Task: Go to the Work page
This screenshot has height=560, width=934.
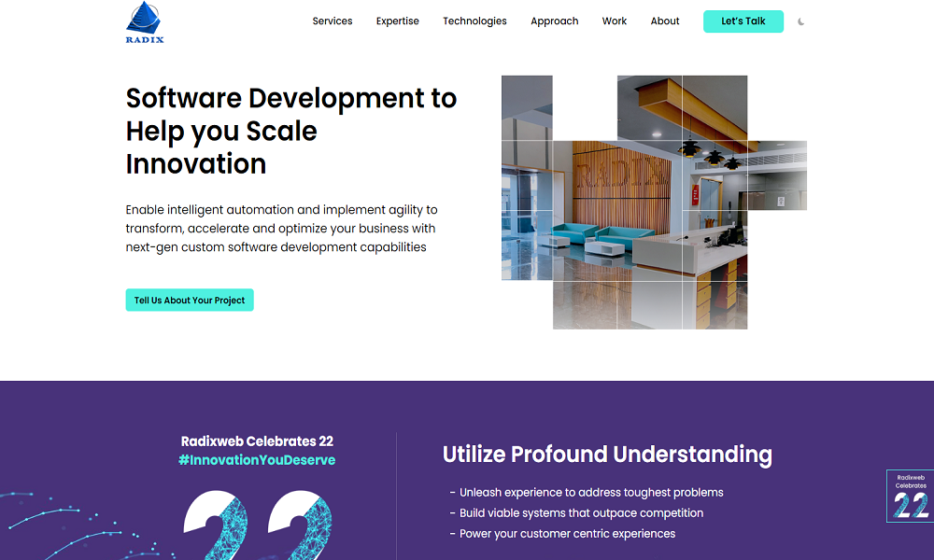Action: (615, 21)
